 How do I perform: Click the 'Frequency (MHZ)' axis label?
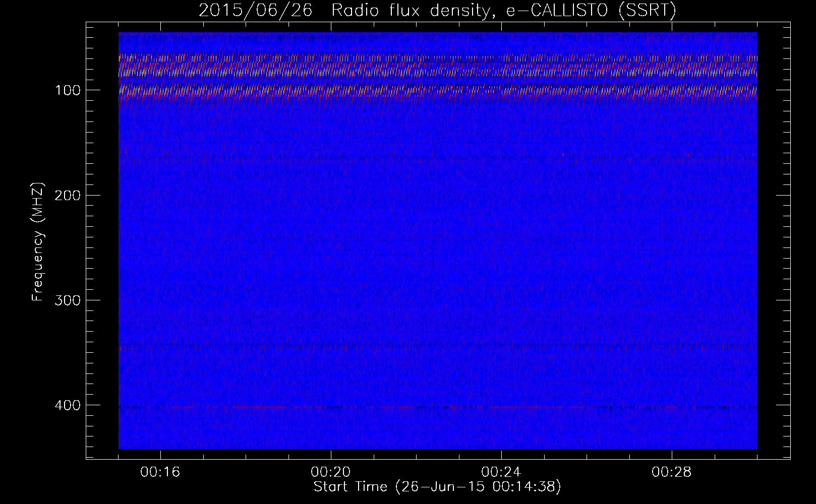[x=38, y=242]
